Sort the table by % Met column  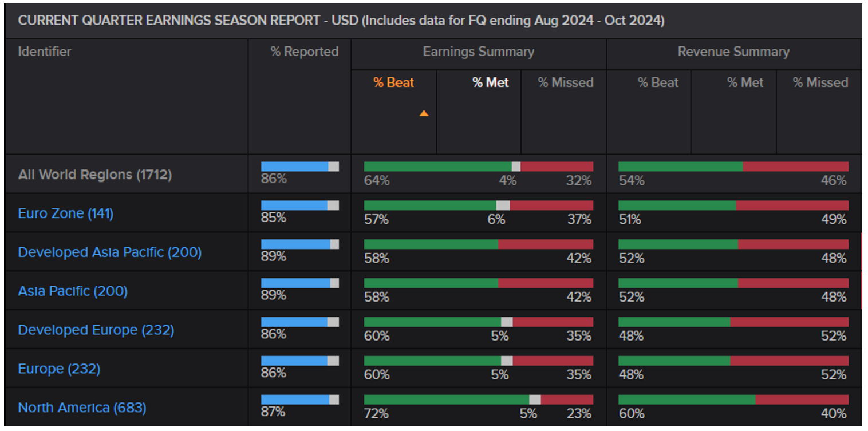tap(490, 82)
